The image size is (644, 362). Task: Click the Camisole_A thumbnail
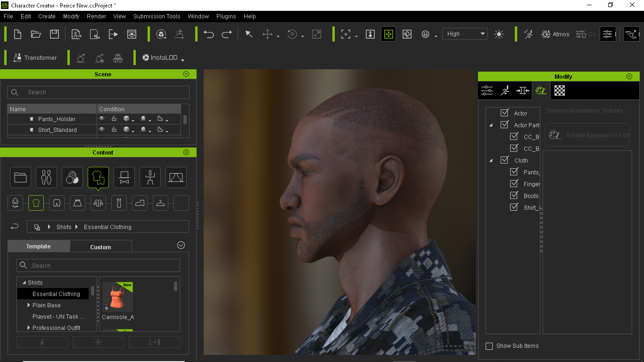(x=118, y=297)
